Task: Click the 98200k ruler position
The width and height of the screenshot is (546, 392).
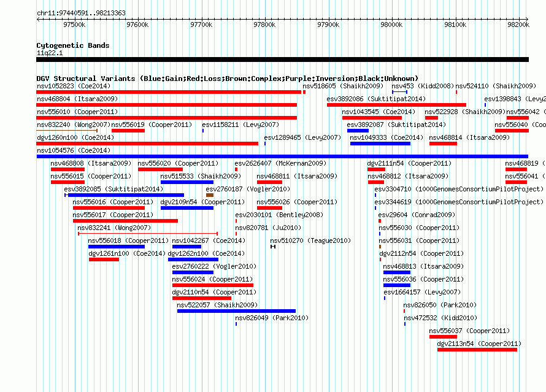Action: click(x=518, y=25)
